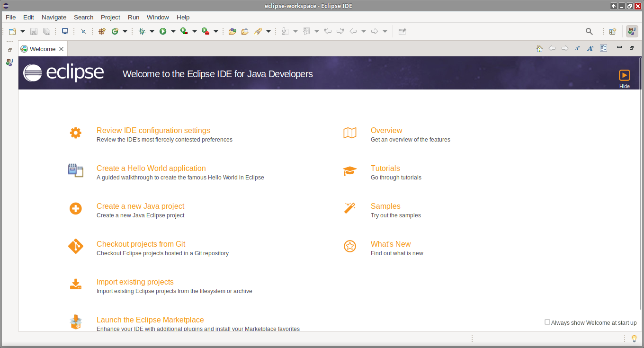Screen dimensions: 644x348
Task: Click the New Java Package icon
Action: pyautogui.click(x=102, y=31)
